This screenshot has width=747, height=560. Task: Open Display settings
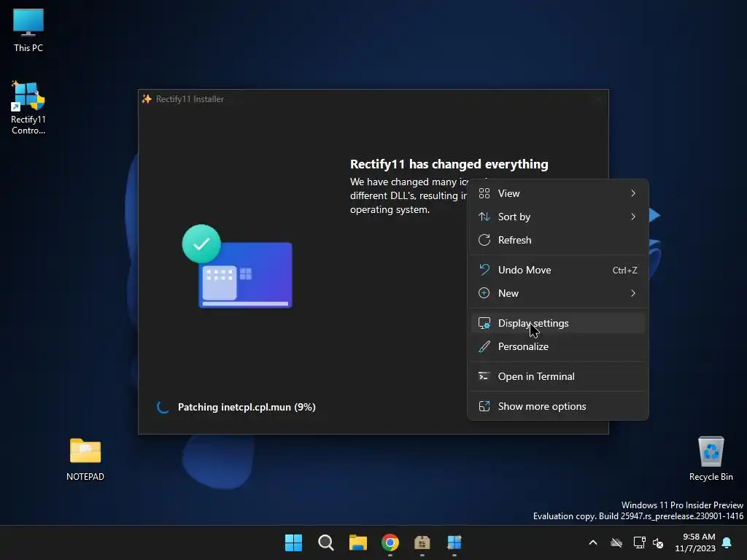click(x=558, y=323)
